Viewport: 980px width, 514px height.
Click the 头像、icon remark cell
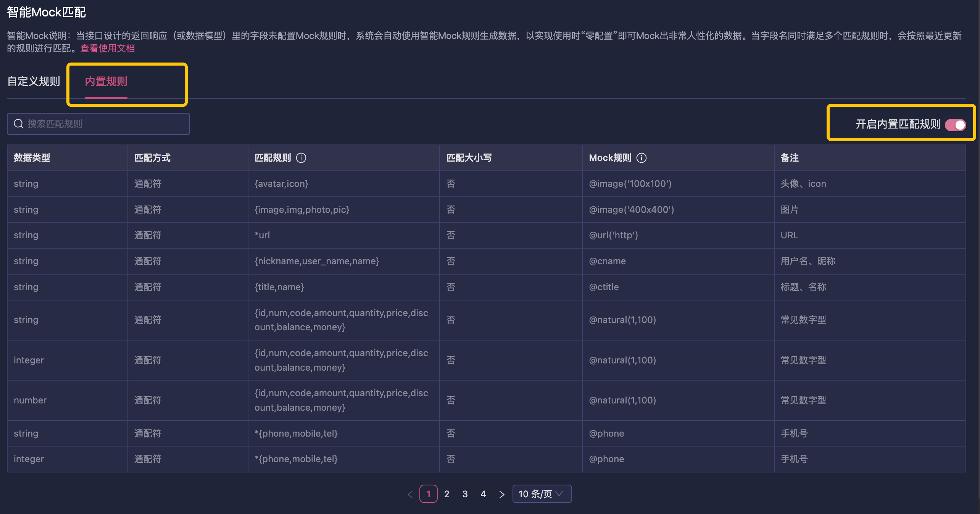coord(870,184)
